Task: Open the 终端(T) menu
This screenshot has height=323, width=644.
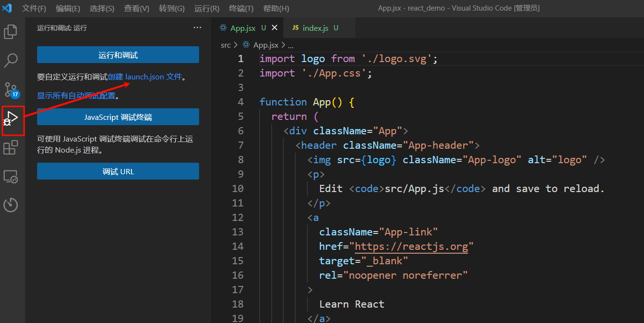Action: (x=241, y=9)
